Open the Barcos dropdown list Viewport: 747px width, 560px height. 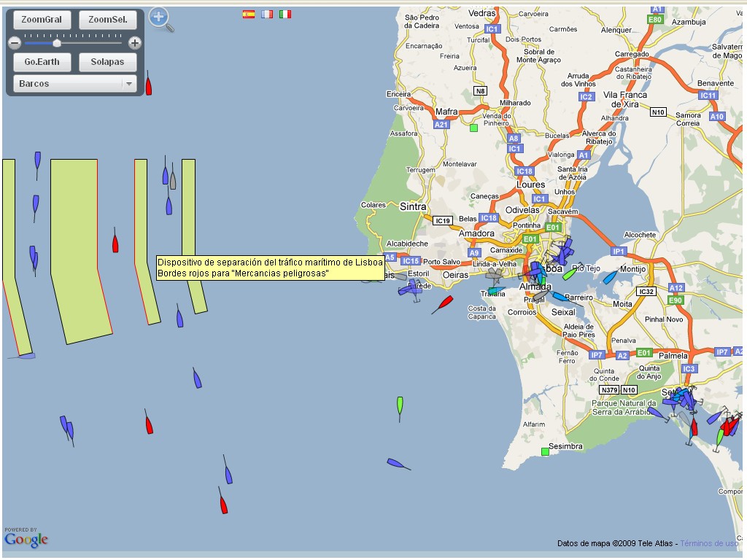pyautogui.click(x=75, y=83)
